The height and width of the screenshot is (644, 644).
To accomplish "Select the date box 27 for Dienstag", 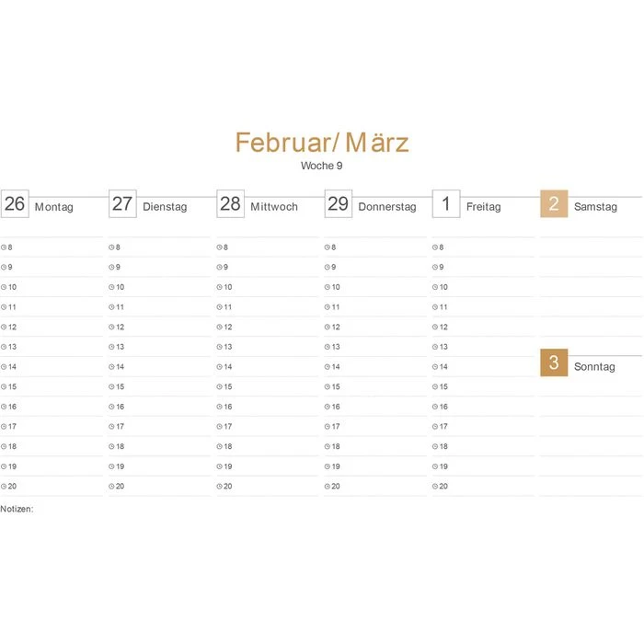I will click(x=122, y=204).
